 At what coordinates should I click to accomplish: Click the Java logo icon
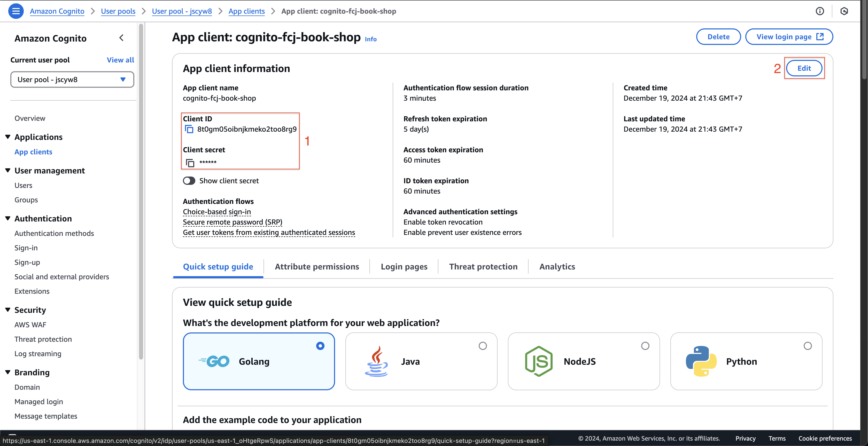point(376,362)
